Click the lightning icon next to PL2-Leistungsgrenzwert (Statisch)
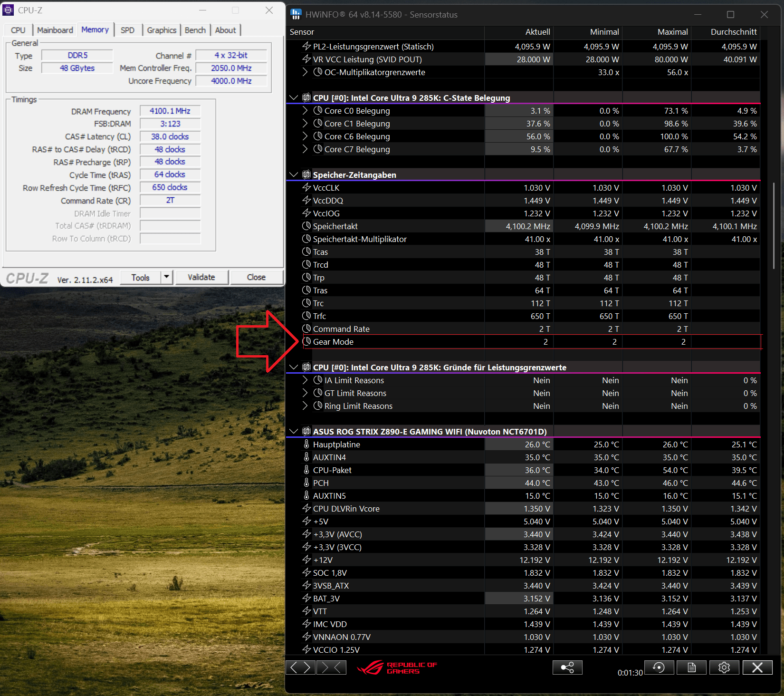784x696 pixels. click(306, 46)
